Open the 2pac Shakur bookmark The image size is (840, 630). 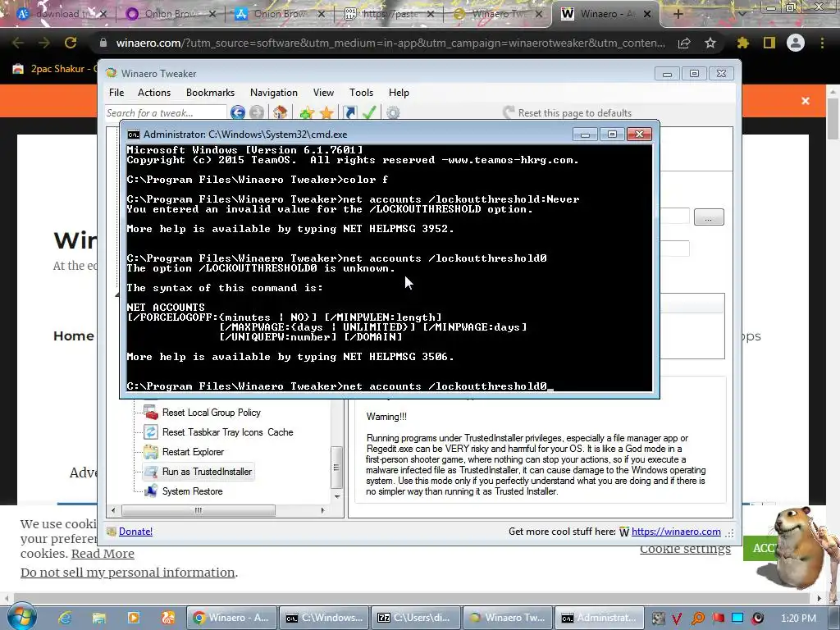click(54, 69)
